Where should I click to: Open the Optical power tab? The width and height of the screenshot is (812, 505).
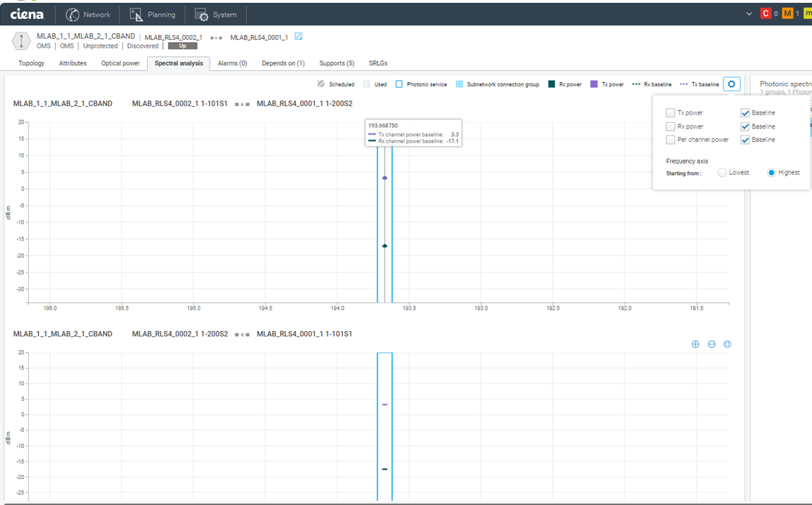coord(120,63)
